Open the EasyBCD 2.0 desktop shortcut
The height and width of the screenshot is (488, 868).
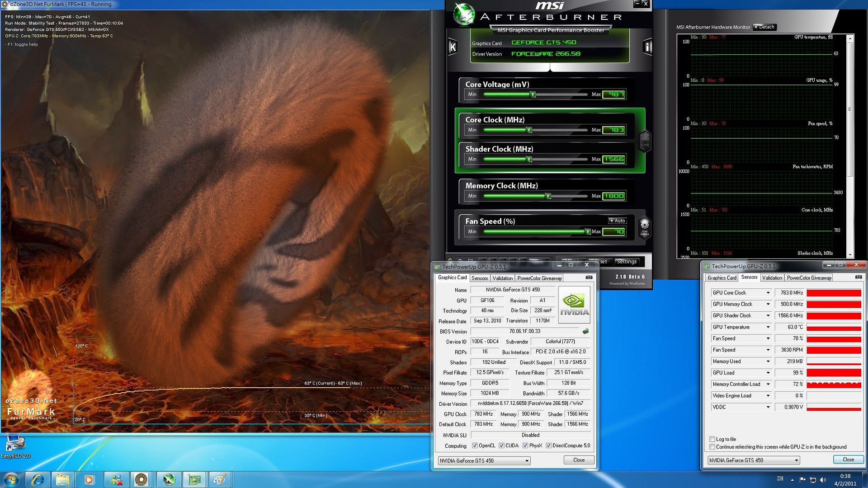click(15, 447)
